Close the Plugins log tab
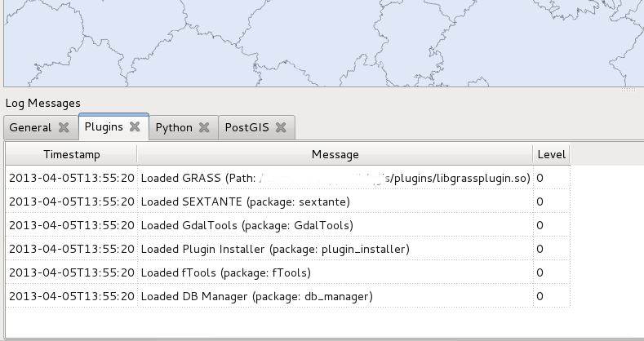Image resolution: width=644 pixels, height=341 pixels. [x=135, y=127]
